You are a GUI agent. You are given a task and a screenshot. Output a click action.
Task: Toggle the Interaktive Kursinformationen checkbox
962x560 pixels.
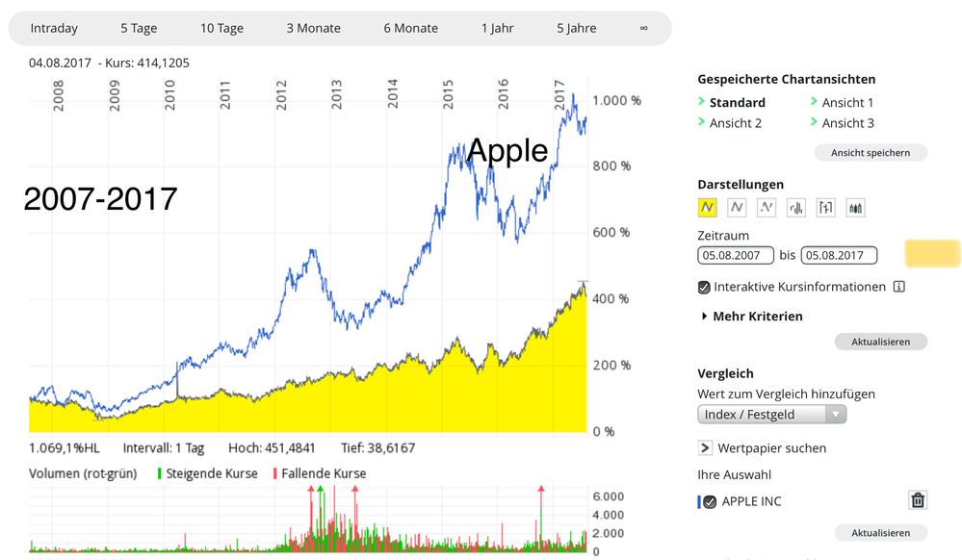click(x=705, y=287)
